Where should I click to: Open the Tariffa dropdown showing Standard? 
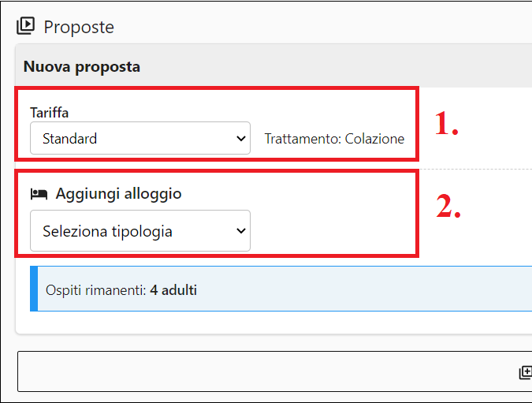tap(140, 139)
